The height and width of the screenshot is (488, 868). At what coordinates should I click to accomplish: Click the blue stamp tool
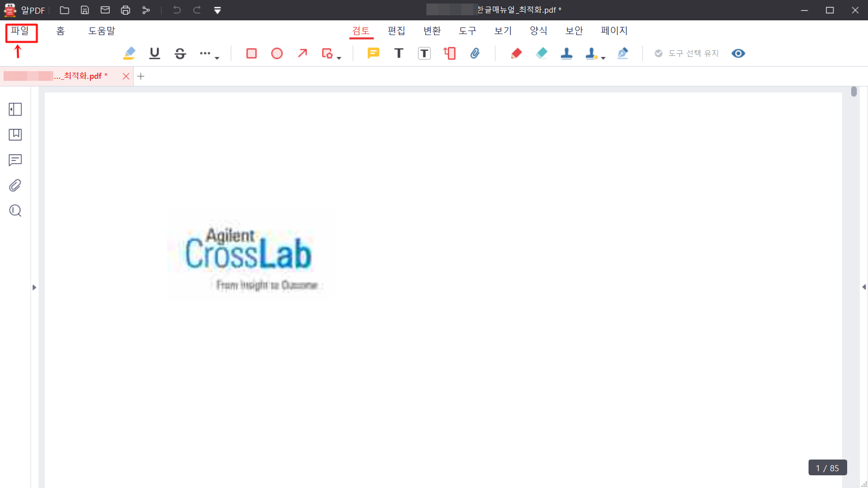pyautogui.click(x=567, y=53)
